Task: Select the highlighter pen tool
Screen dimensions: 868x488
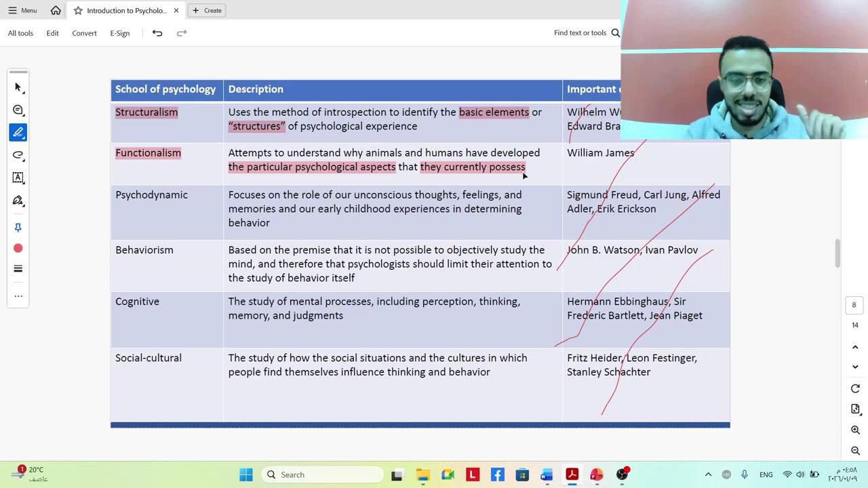Action: [18, 132]
